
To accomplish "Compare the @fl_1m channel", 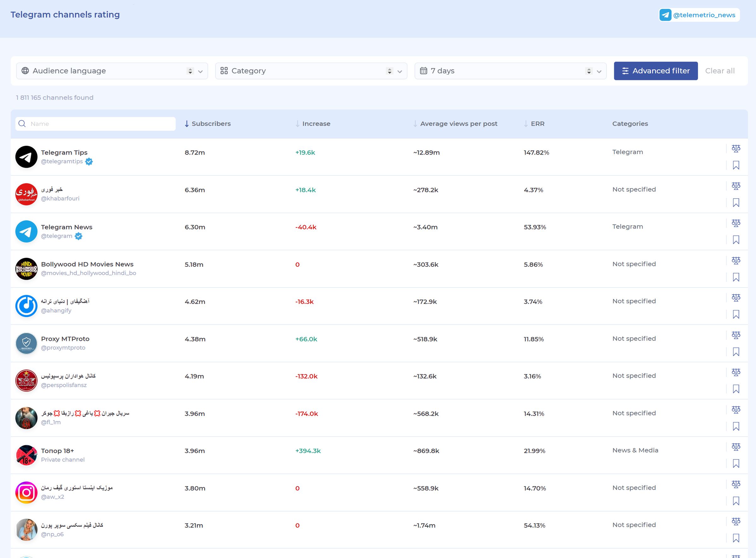I will click(736, 410).
